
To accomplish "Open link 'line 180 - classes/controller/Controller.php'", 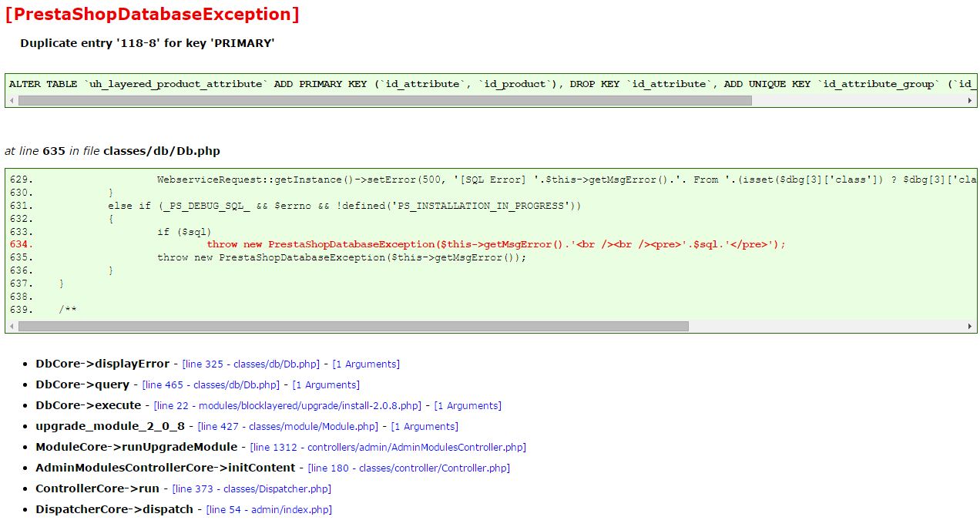I will pos(408,468).
